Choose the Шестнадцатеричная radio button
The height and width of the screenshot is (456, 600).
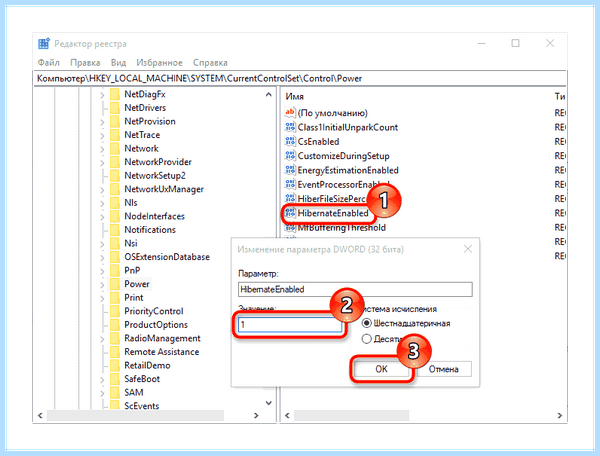367,323
